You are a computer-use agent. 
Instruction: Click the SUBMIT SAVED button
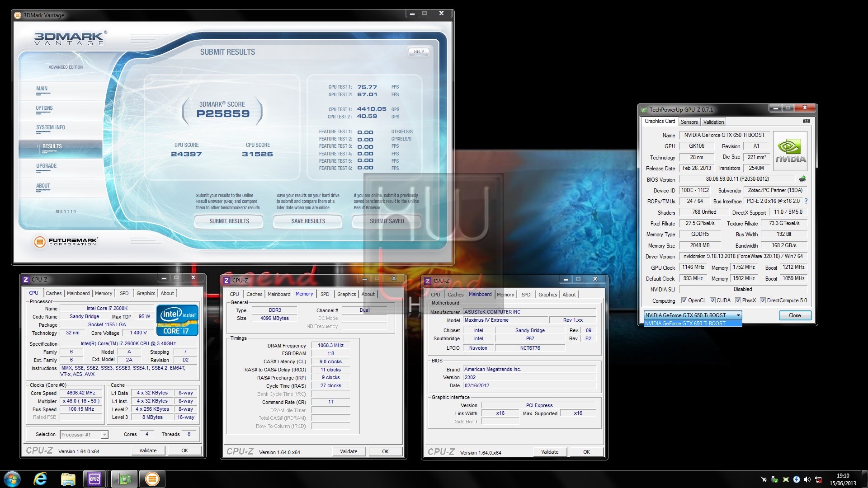coord(387,221)
